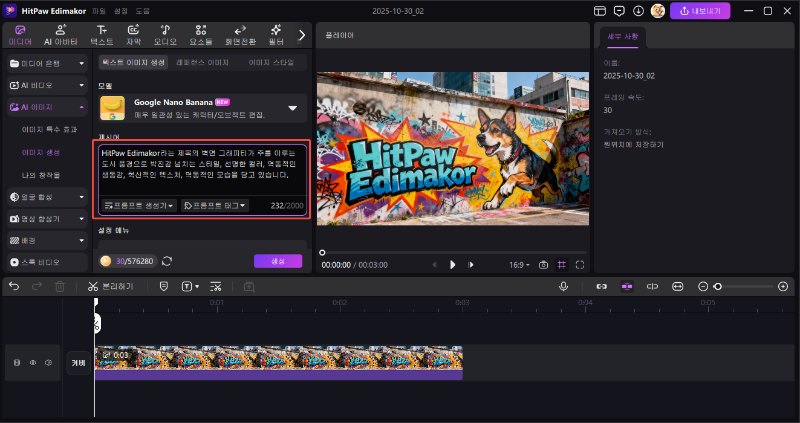Open the layout switcher icon in title bar

coord(600,11)
